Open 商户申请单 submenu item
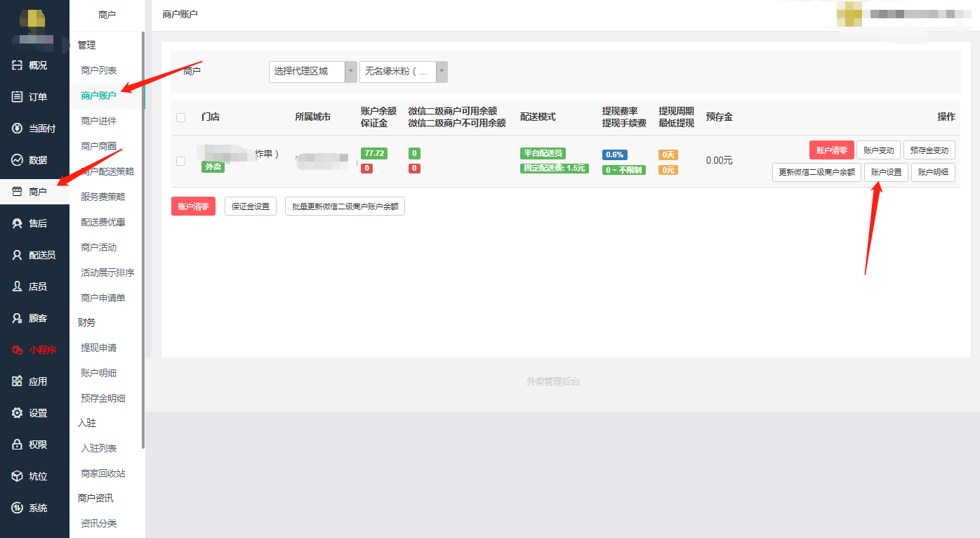The width and height of the screenshot is (980, 538). click(x=103, y=298)
